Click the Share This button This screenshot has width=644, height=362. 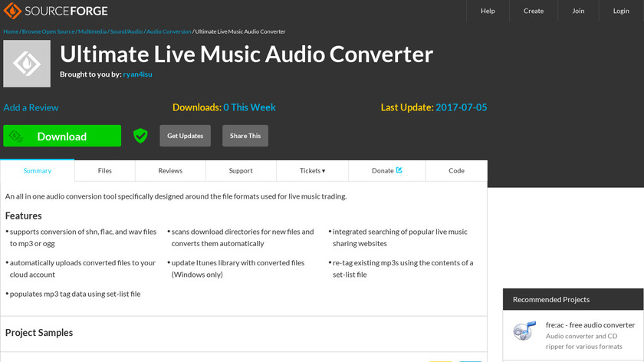click(245, 136)
